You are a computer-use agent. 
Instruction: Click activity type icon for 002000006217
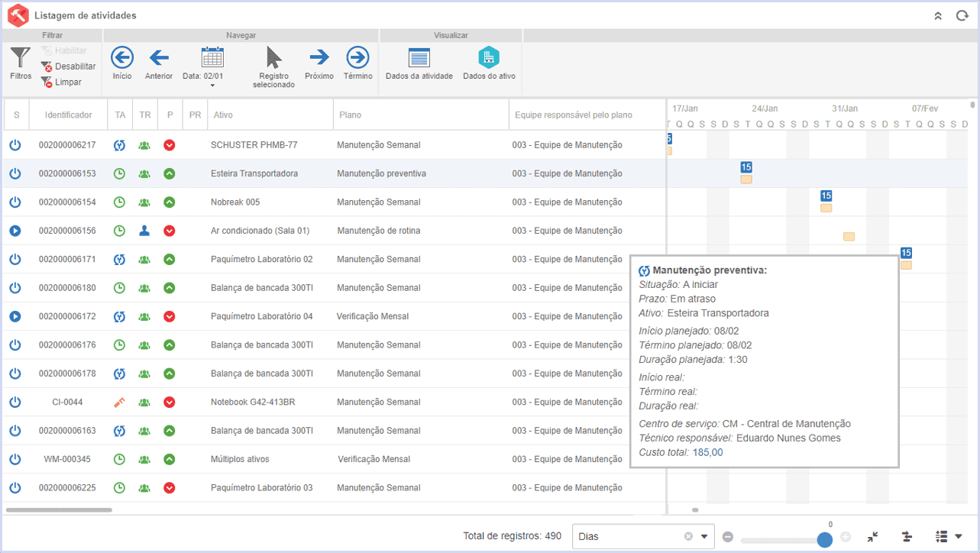click(119, 145)
